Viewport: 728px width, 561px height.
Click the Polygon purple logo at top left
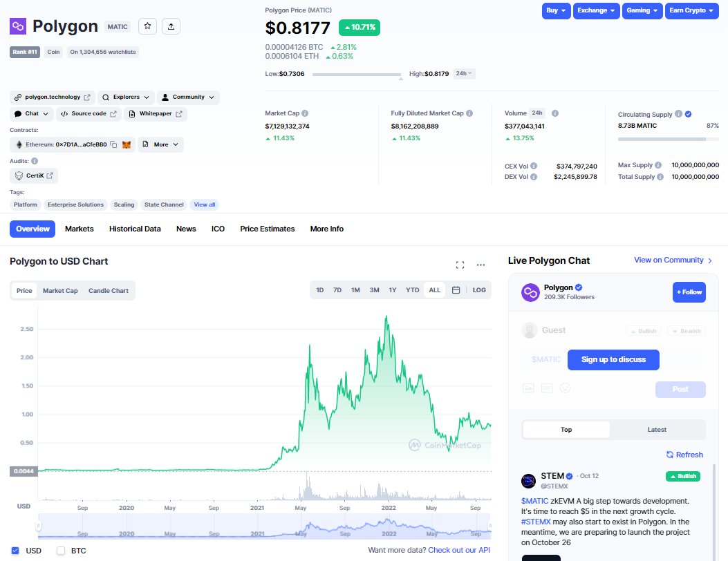[x=18, y=26]
